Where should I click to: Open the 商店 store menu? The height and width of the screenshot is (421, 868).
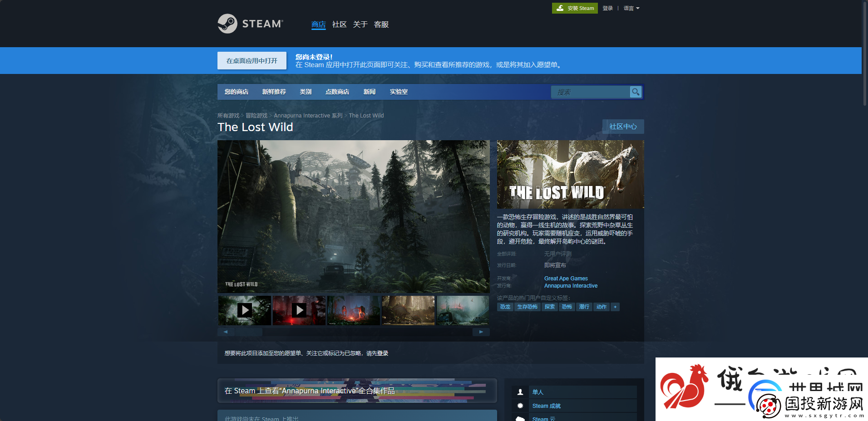coord(319,24)
